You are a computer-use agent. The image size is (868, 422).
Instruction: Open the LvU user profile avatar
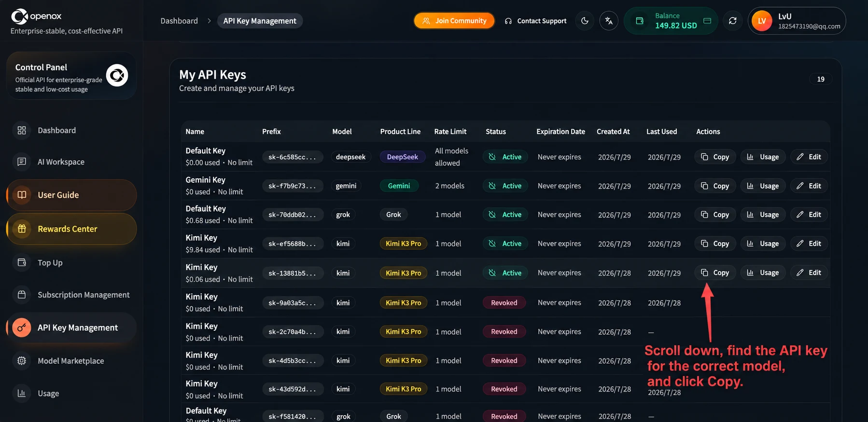pos(762,21)
